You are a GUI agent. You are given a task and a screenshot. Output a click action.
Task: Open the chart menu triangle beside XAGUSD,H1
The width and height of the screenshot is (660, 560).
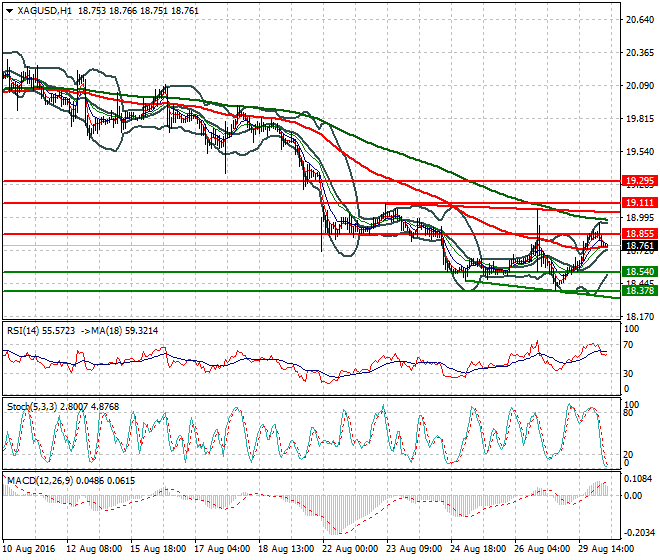click(10, 11)
